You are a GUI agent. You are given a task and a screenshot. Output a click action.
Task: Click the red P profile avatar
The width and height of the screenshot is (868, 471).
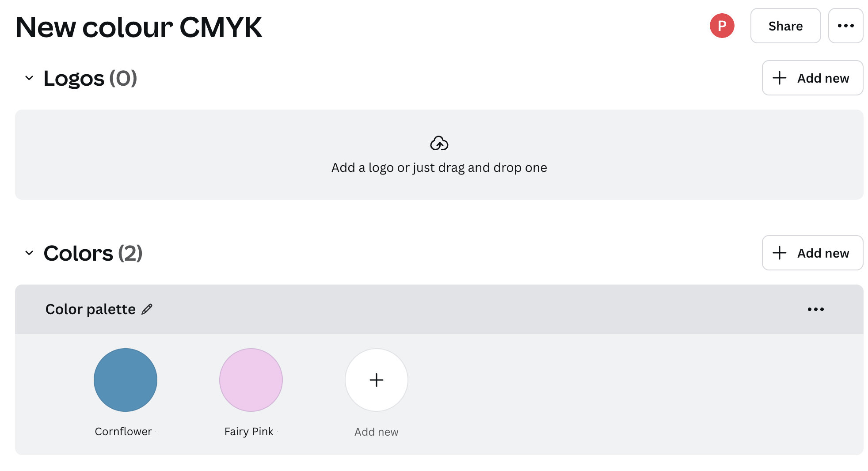722,26
